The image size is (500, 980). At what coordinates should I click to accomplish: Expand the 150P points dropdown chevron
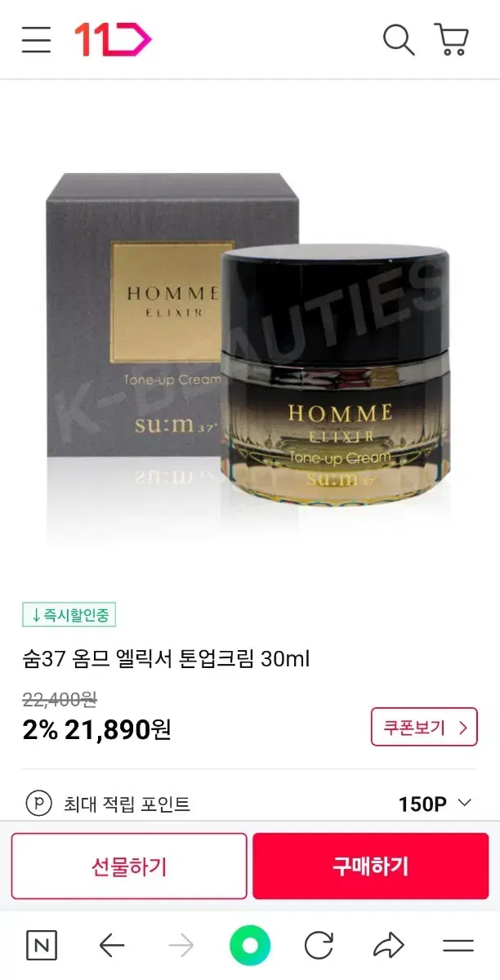click(465, 803)
